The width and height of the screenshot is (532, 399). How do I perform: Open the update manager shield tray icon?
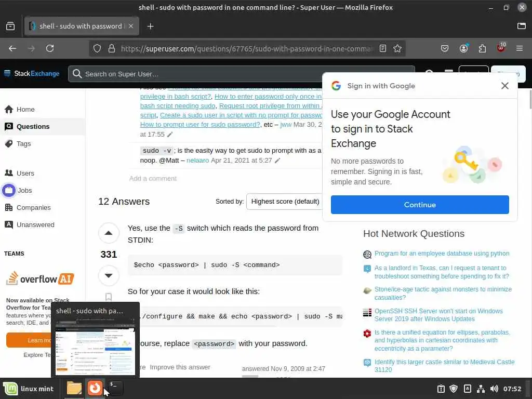click(x=454, y=389)
